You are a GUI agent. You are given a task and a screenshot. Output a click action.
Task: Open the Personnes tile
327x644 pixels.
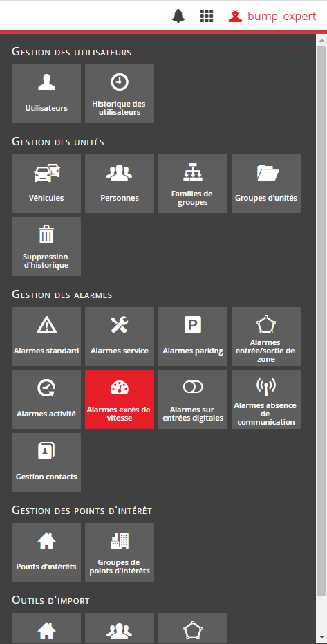point(120,183)
